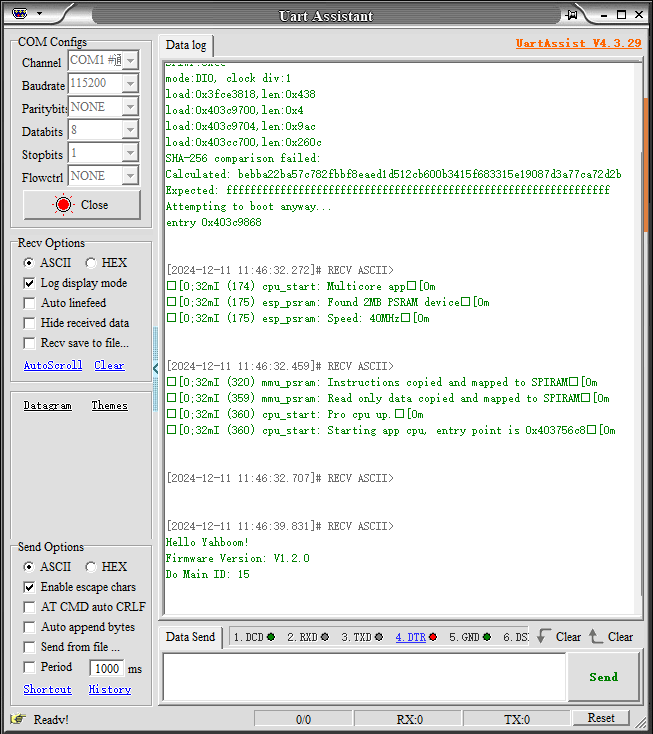The width and height of the screenshot is (653, 734).
Task: Toggle Enable escape chars checkbox
Action: (x=29, y=587)
